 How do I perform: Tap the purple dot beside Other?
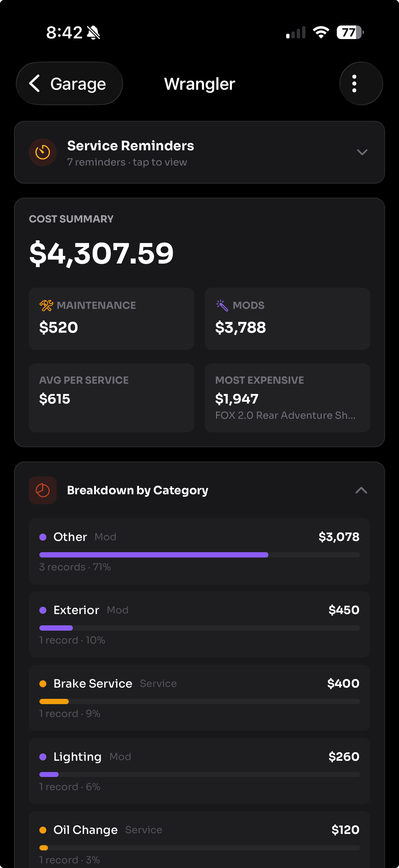point(43,536)
